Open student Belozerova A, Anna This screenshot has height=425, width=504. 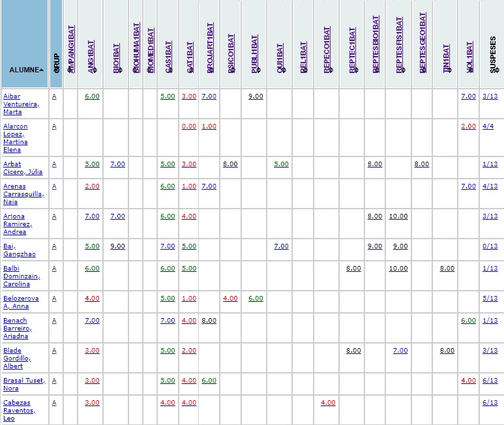click(x=21, y=302)
